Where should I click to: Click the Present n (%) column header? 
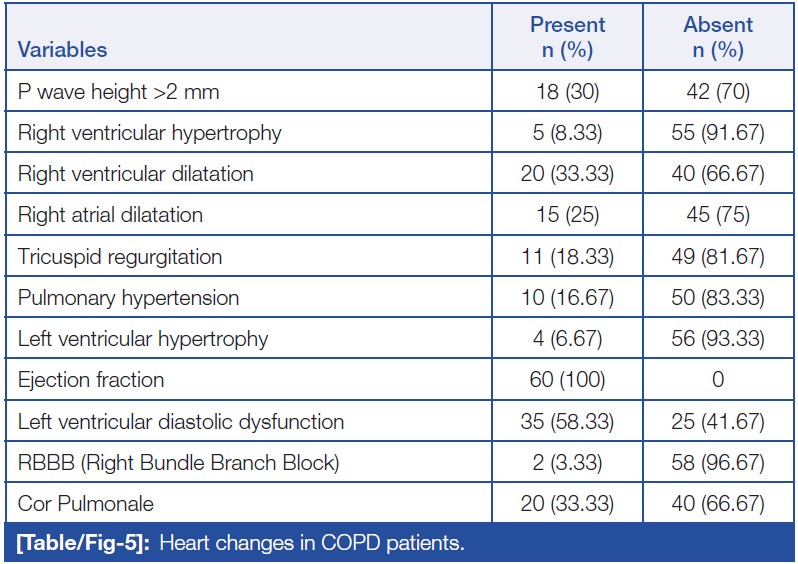(567, 37)
